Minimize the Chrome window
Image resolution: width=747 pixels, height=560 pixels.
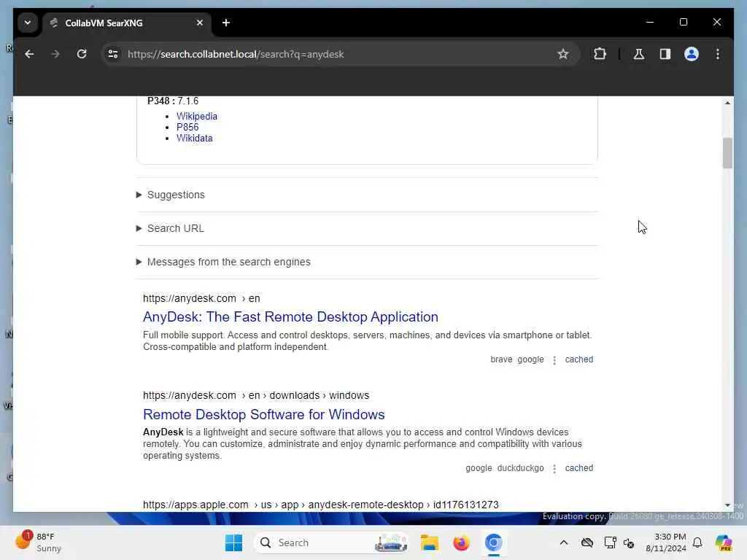[x=650, y=22]
